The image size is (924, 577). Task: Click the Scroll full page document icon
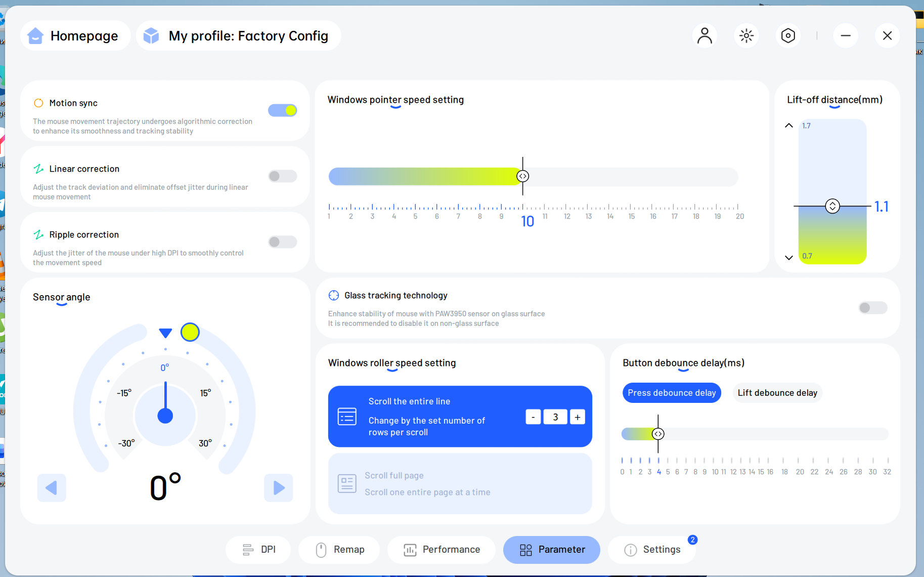coord(347,483)
